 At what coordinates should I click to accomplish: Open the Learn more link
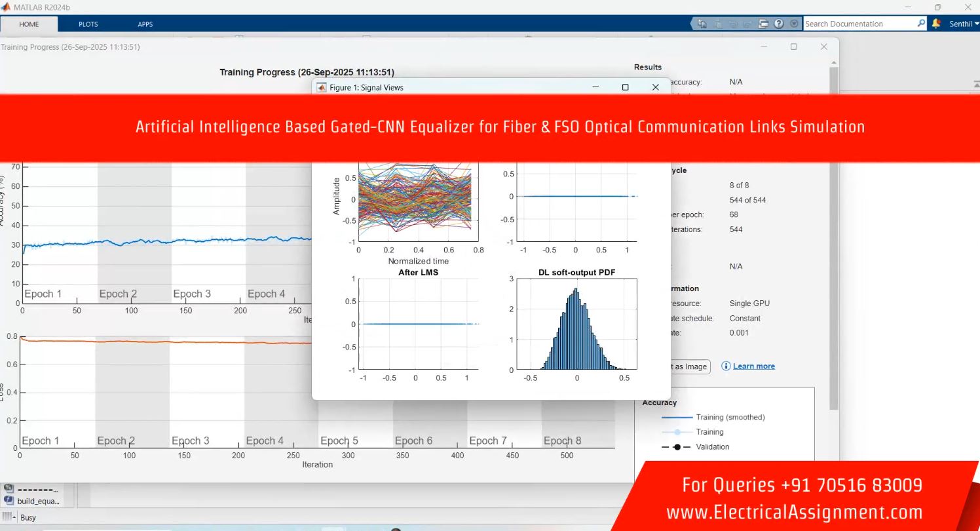753,366
